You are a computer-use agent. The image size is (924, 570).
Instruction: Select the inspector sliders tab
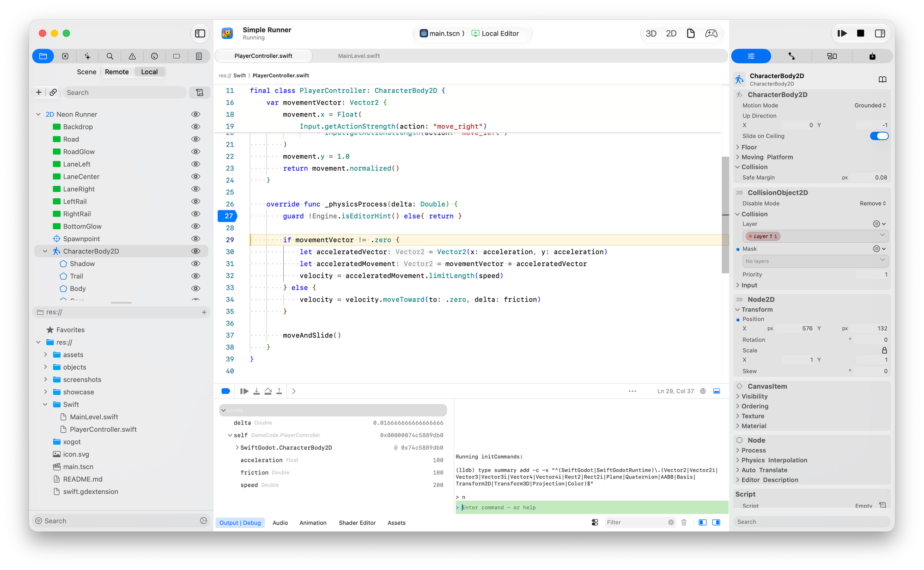click(x=751, y=56)
